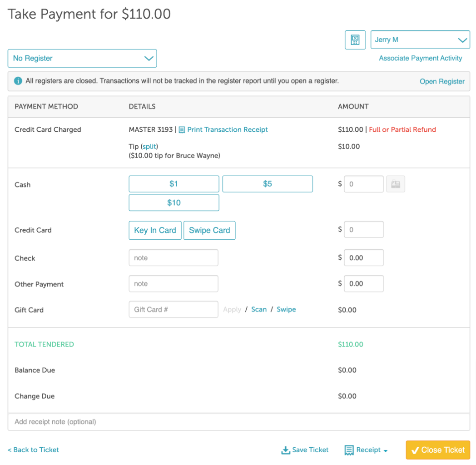Click the Cash amount input field
This screenshot has width=476, height=465.
(364, 184)
